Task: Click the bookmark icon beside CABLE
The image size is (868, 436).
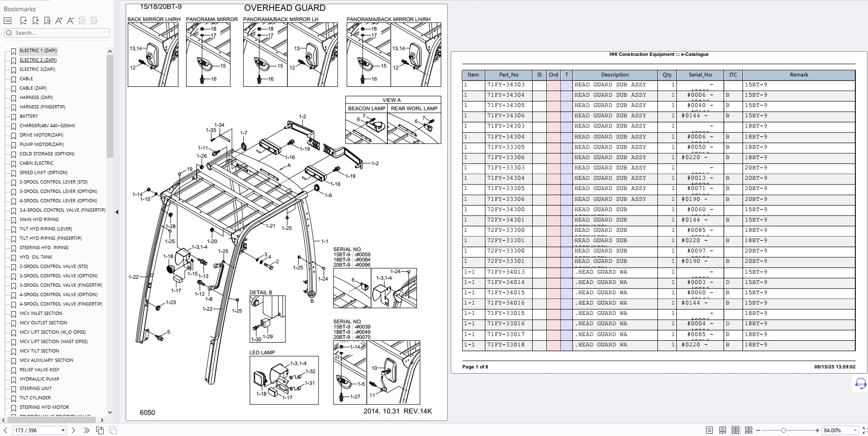Action: (14, 79)
